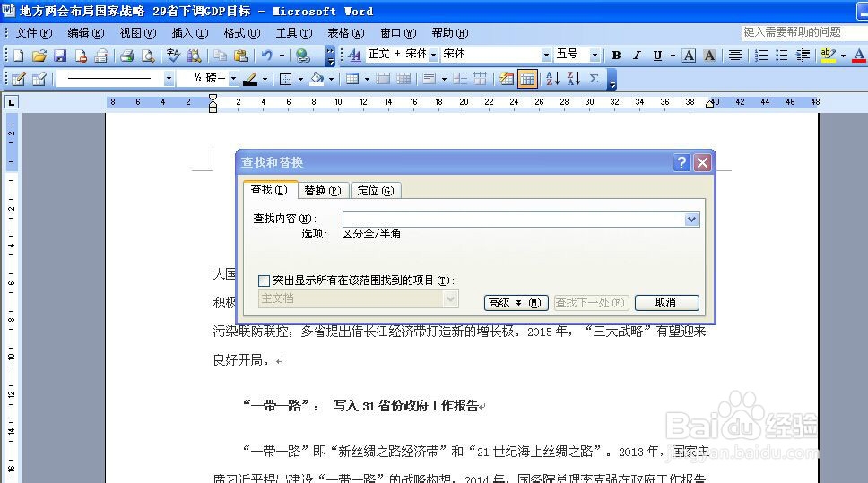This screenshot has height=483, width=868.
Task: Switch to the 替换(P) tab
Action: click(323, 191)
